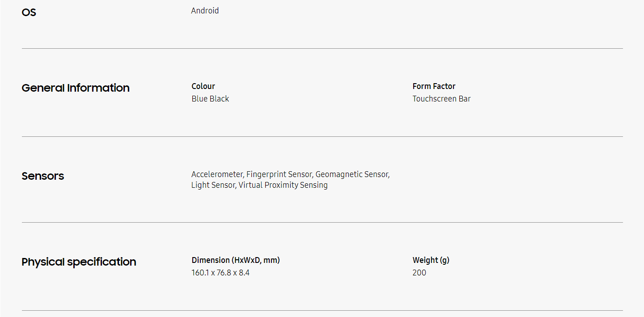Click the General Information heading
This screenshot has width=644, height=317.
pos(76,88)
